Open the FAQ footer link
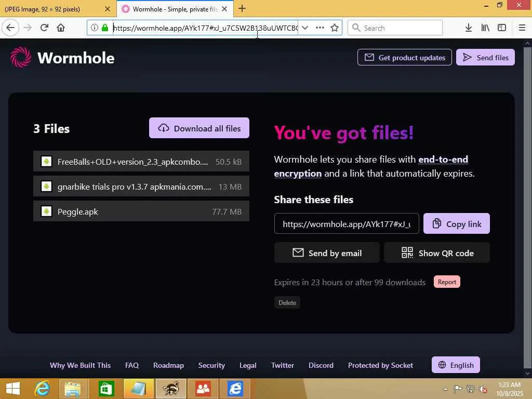This screenshot has height=399, width=532. point(132,365)
